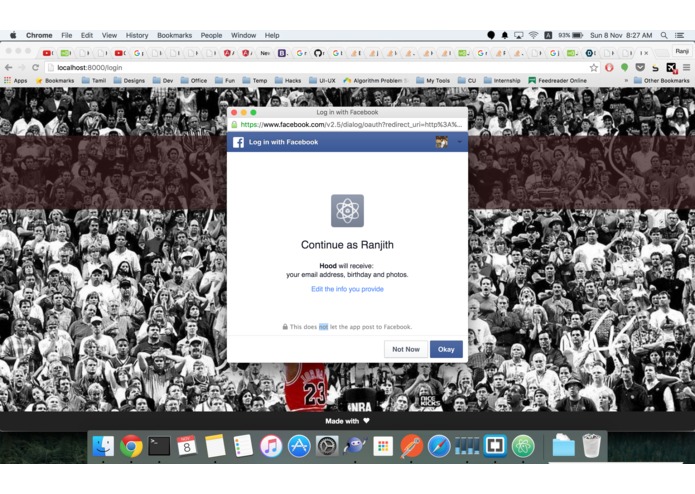Click the battery status indicator

tap(571, 35)
